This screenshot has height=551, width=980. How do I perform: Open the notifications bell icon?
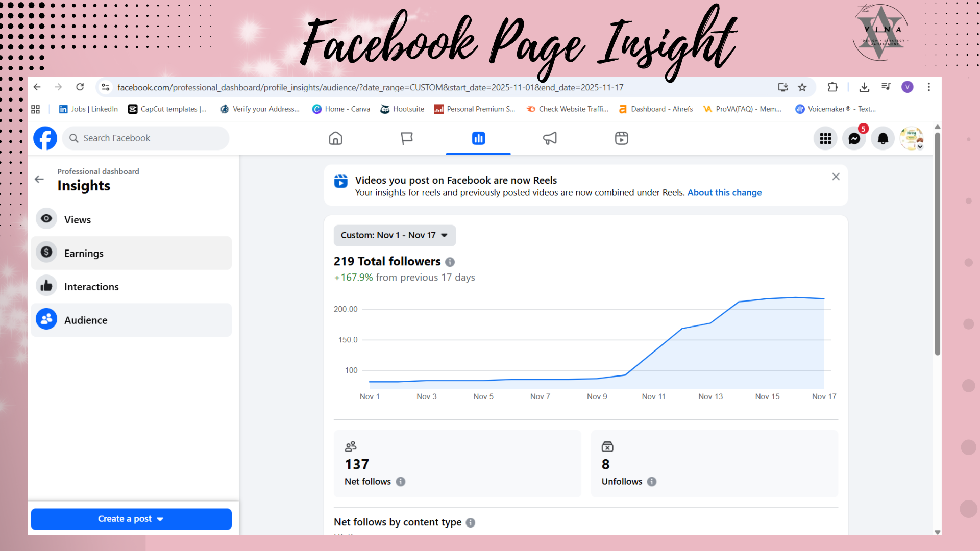(883, 138)
